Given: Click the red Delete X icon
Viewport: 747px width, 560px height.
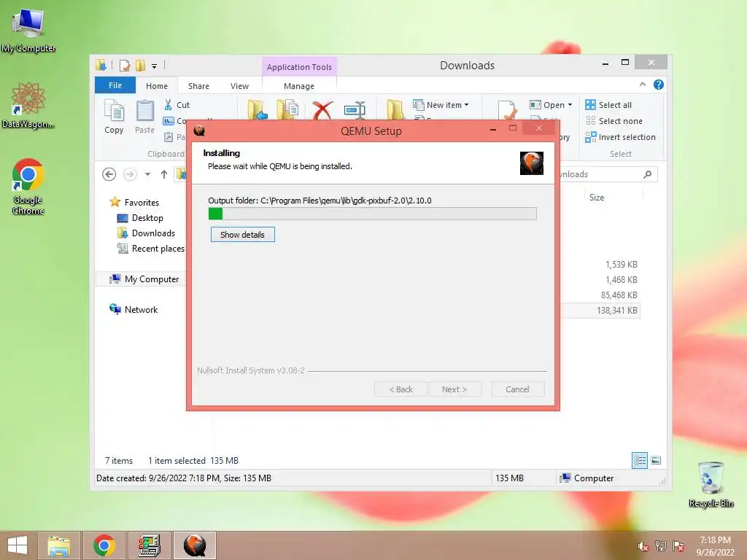Looking at the screenshot, I should [322, 111].
